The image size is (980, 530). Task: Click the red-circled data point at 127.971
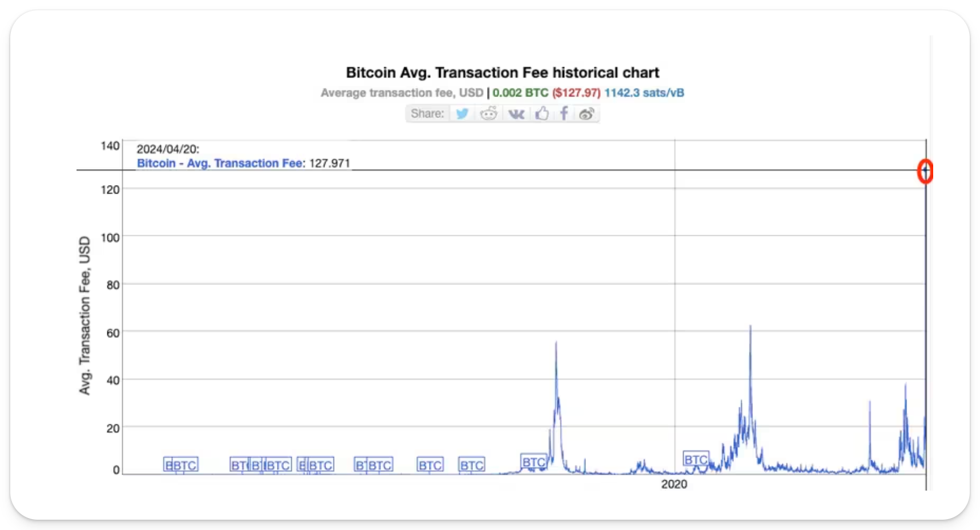[x=925, y=171]
